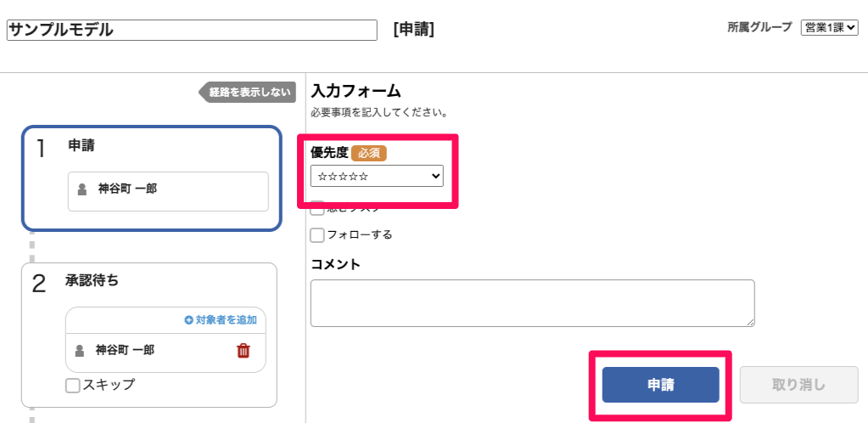This screenshot has width=868, height=423.
Task: Click the person icon in the 申請 step
Action: click(x=82, y=189)
